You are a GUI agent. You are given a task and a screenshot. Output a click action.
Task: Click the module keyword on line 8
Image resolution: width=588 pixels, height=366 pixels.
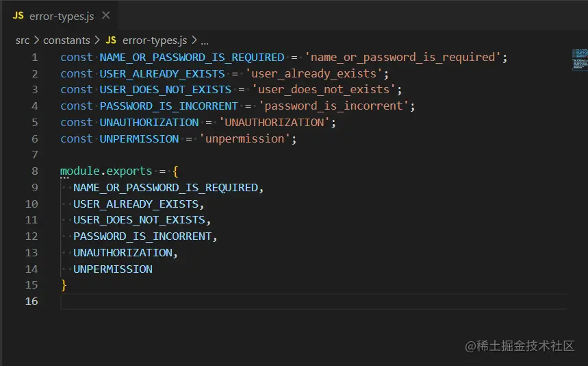pos(80,171)
